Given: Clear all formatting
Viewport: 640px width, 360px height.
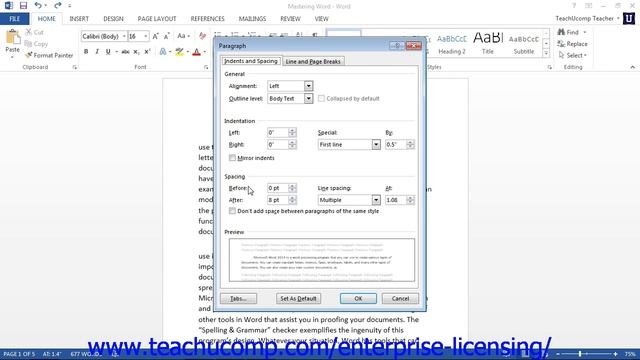Looking at the screenshot, I should click(202, 36).
